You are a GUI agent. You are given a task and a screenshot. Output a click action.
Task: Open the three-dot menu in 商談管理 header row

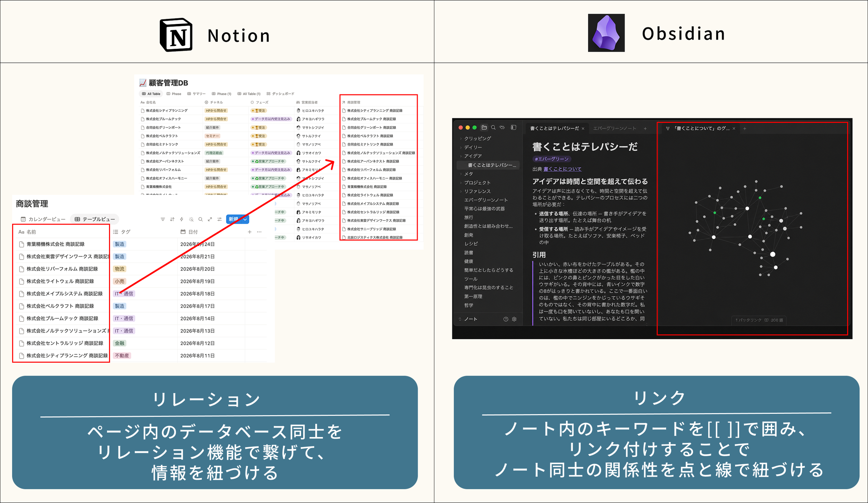[x=259, y=232]
